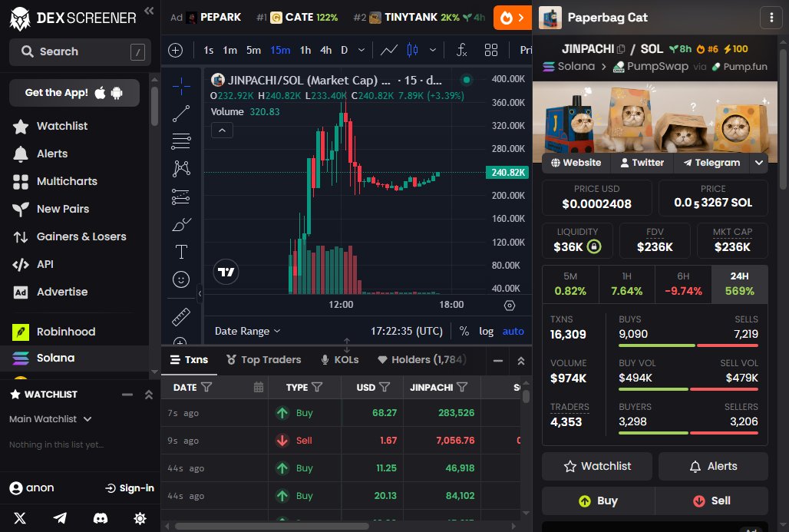Toggle log scale on chart
Viewport: 789px width, 532px height.
[x=486, y=331]
